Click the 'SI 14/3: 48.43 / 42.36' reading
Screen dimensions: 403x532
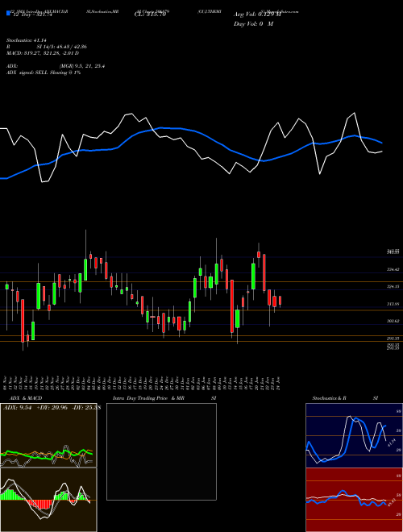pyautogui.click(x=62, y=47)
